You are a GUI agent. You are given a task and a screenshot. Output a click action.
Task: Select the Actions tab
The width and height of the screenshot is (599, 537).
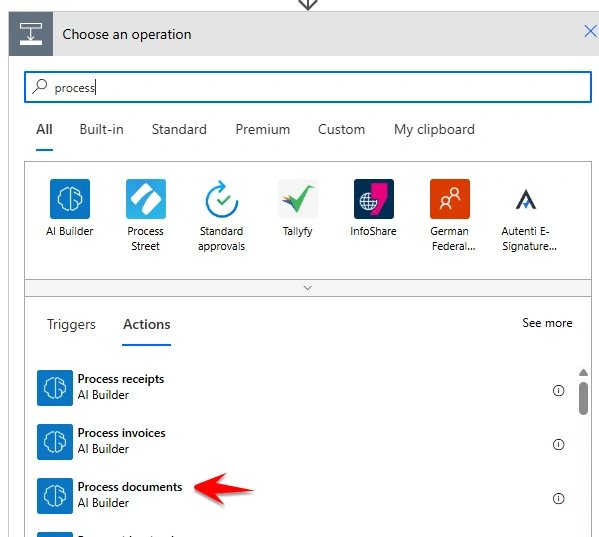click(147, 324)
